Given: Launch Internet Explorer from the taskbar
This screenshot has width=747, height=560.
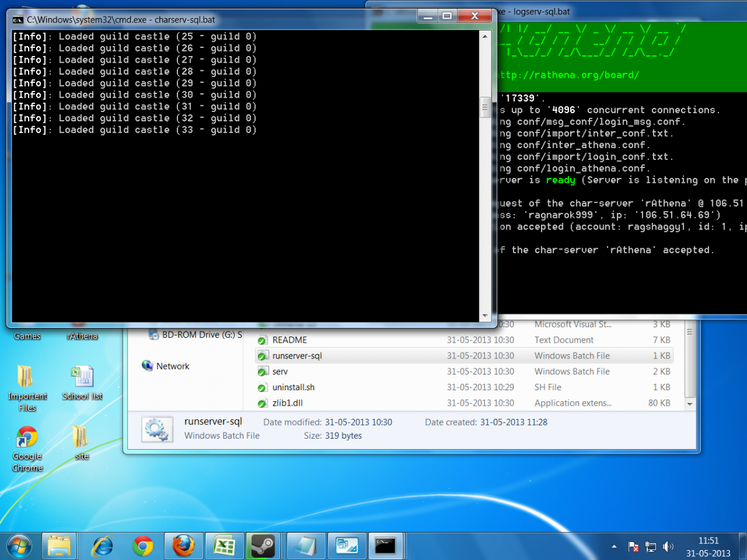Looking at the screenshot, I should pos(101,546).
